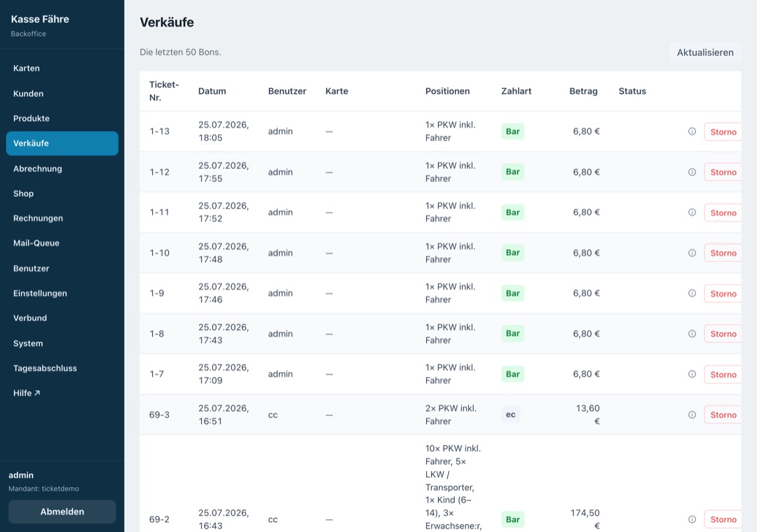View info icon for ticket 1-7

tap(692, 374)
